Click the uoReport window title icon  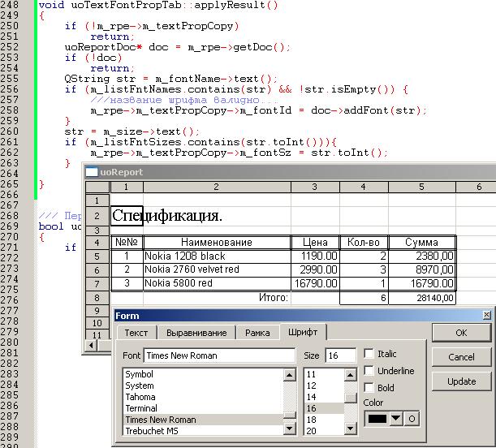[92, 171]
